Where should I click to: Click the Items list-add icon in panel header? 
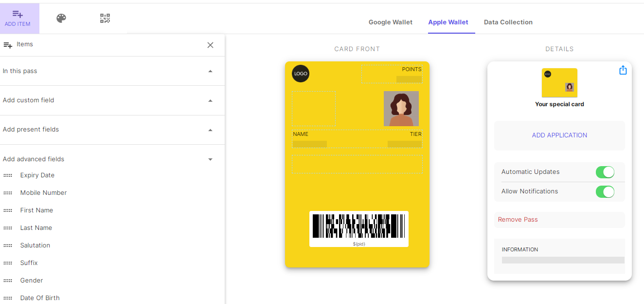click(x=8, y=45)
